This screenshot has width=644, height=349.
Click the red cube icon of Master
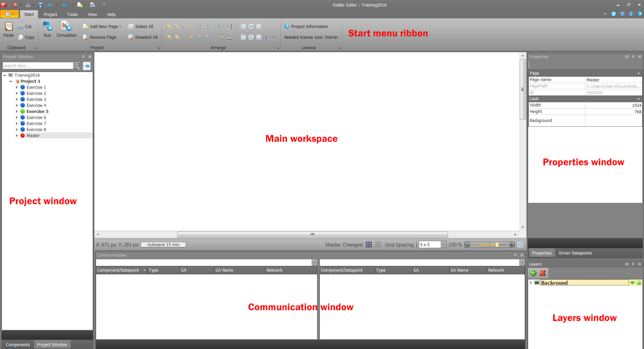pyautogui.click(x=23, y=136)
